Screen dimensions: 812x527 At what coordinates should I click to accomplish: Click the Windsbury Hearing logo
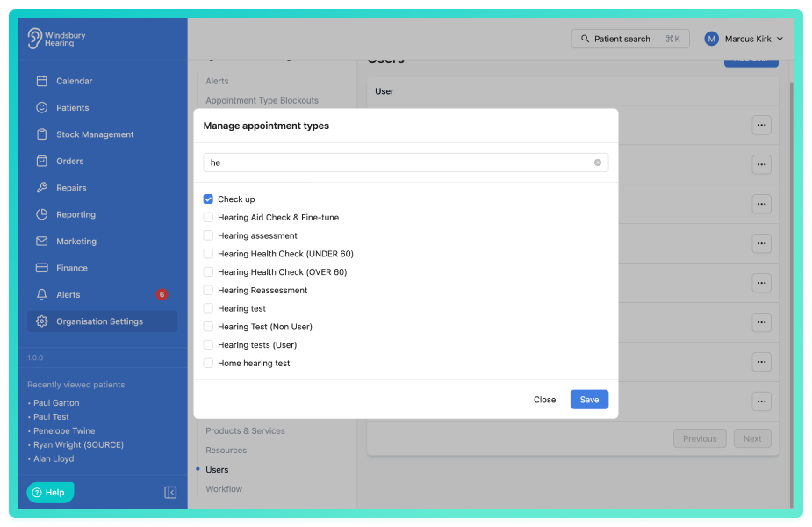(56, 39)
